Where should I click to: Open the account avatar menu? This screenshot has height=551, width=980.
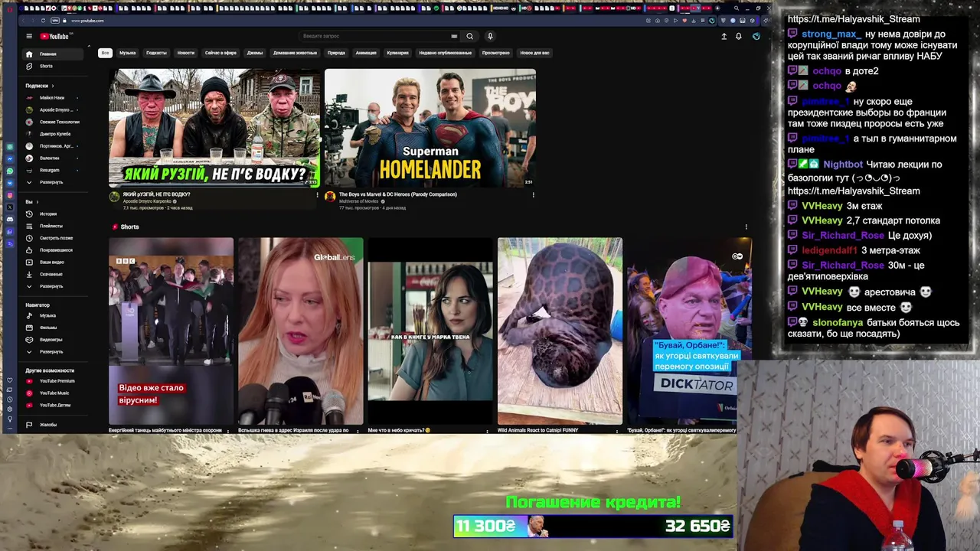[x=756, y=36]
